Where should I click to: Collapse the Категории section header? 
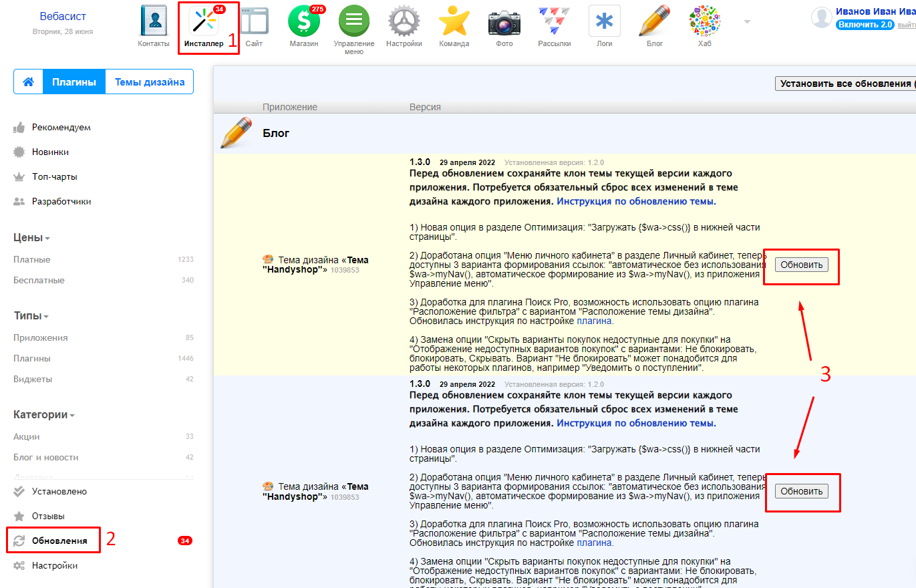[44, 414]
